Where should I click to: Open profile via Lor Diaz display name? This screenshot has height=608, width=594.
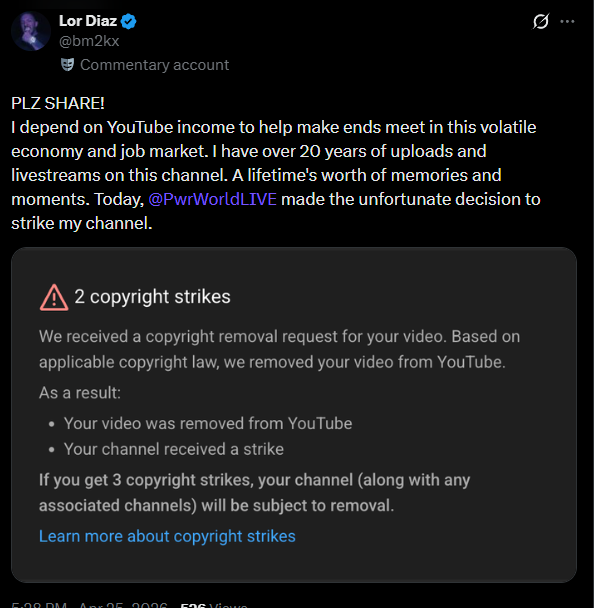88,21
